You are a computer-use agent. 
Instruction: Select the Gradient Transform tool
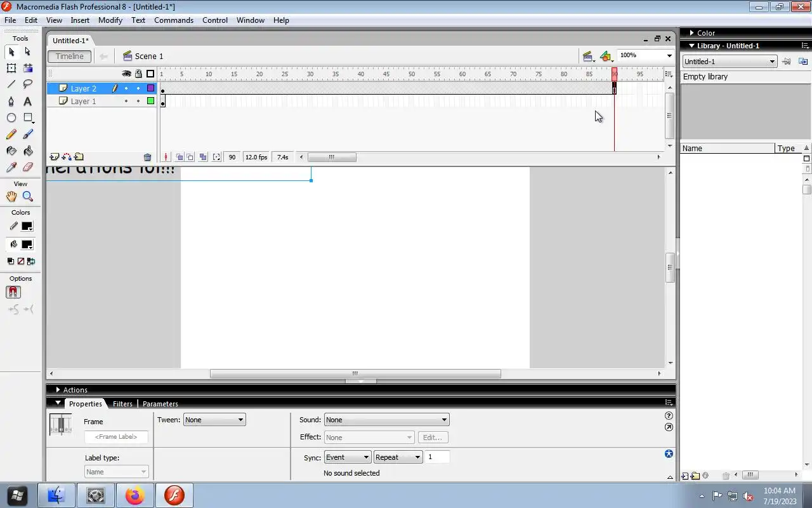pos(28,69)
